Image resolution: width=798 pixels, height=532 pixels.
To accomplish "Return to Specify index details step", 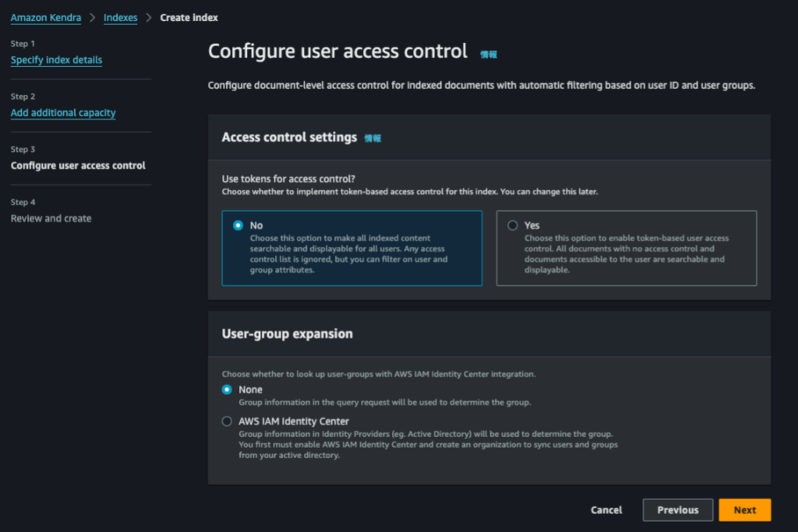I will [x=56, y=60].
